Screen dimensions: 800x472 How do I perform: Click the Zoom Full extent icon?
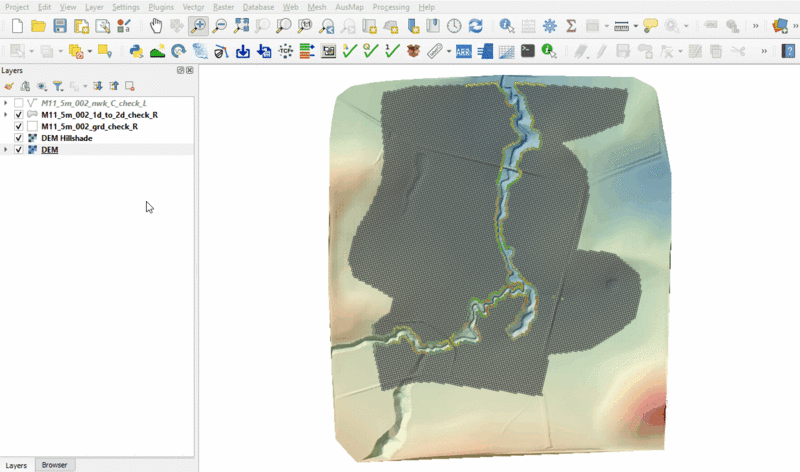click(241, 25)
